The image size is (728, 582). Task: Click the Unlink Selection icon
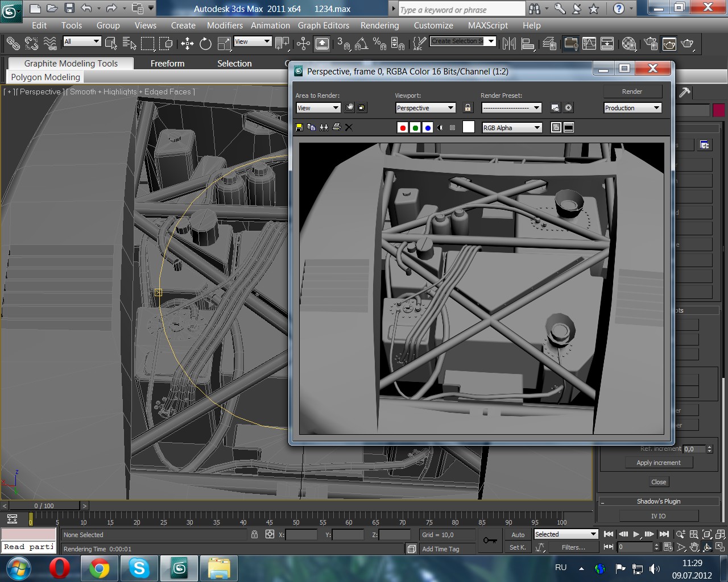coord(31,43)
